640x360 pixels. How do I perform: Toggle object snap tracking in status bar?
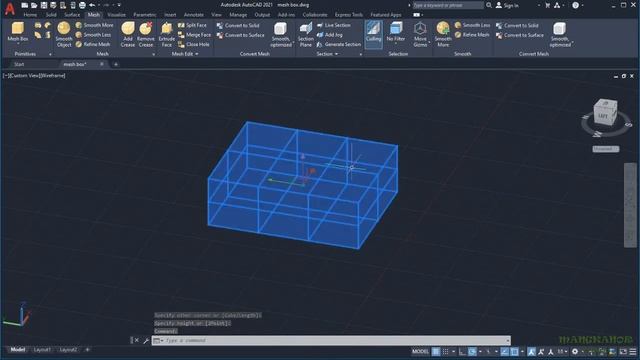tap(504, 351)
